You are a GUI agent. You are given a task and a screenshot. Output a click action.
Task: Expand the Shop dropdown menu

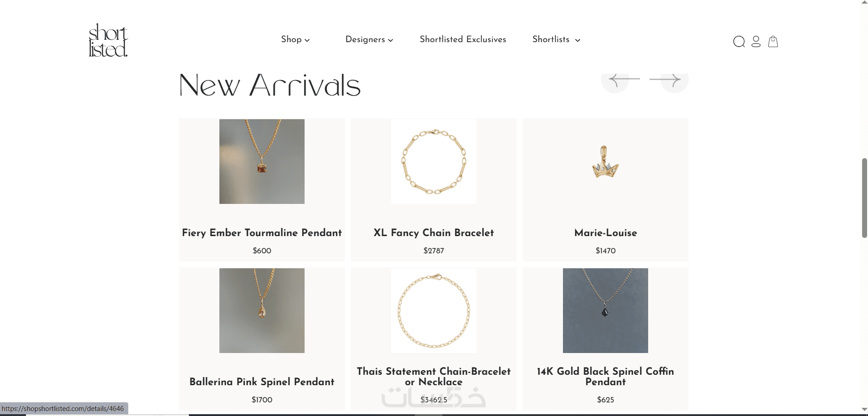[x=295, y=39]
